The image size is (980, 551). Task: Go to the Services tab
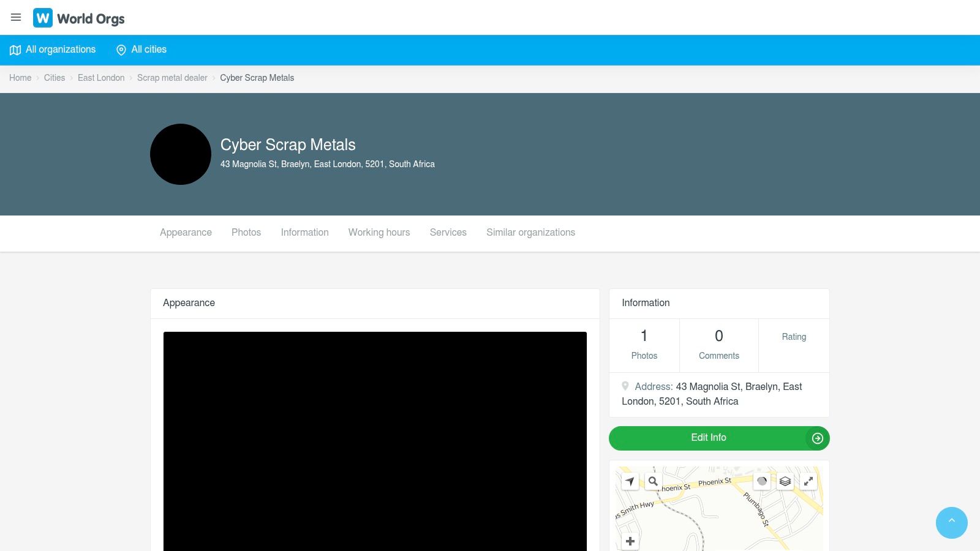click(448, 233)
